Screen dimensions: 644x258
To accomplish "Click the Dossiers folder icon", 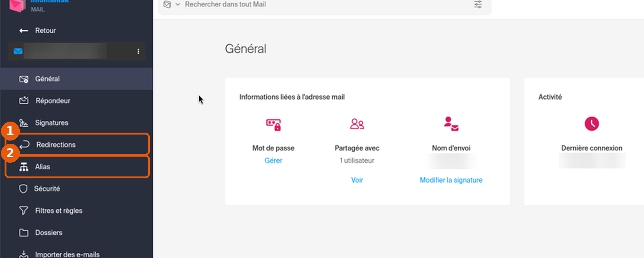I will point(23,233).
